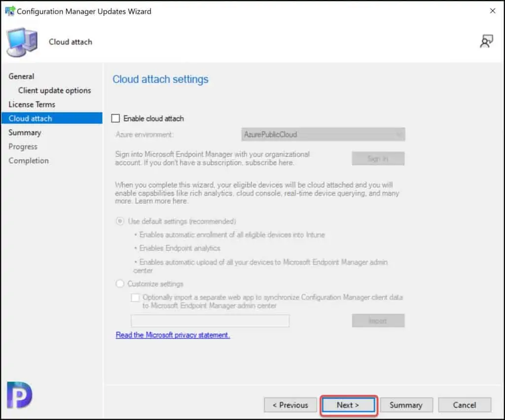Select Use default settings radio button
This screenshot has width=505, height=420.
click(x=120, y=221)
